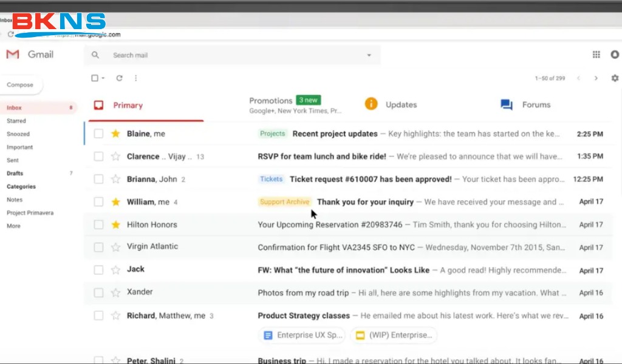This screenshot has width=622, height=364.
Task: Go to the previous page of emails
Action: (579, 78)
